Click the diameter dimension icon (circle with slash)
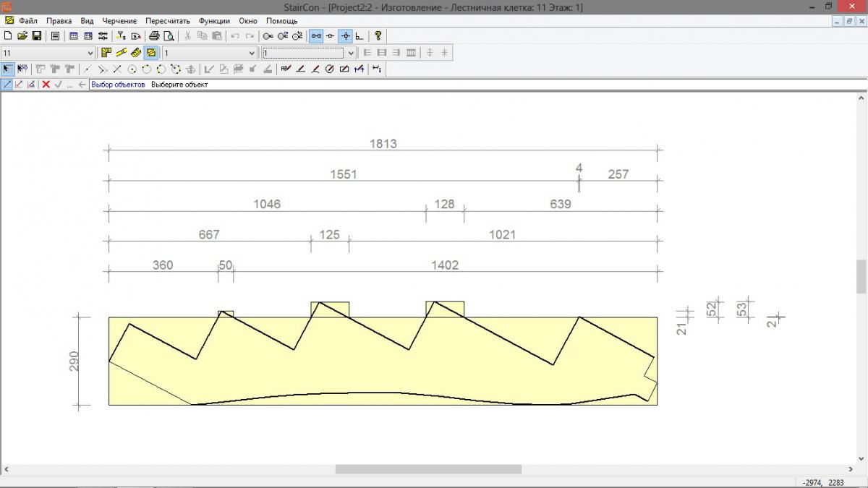Image resolution: width=868 pixels, height=488 pixels. (329, 69)
